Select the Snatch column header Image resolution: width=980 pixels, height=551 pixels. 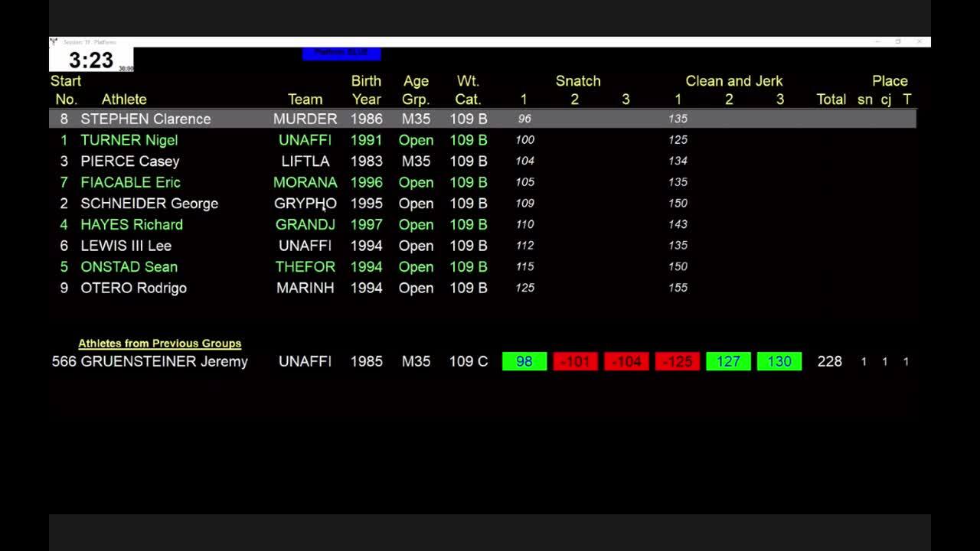click(x=577, y=80)
